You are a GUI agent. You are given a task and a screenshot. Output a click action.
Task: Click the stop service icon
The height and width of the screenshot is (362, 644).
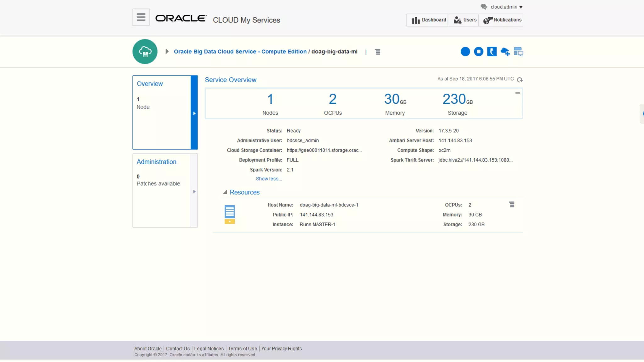point(479,52)
